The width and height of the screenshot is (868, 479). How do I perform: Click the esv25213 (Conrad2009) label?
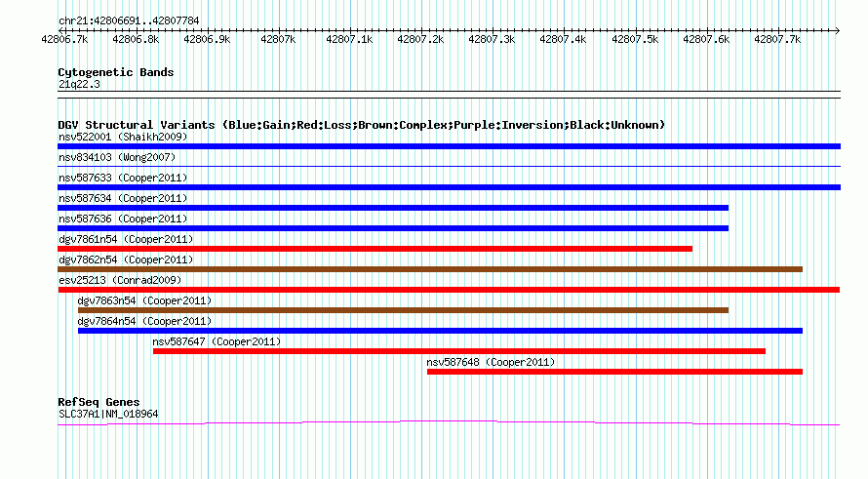[x=120, y=280]
